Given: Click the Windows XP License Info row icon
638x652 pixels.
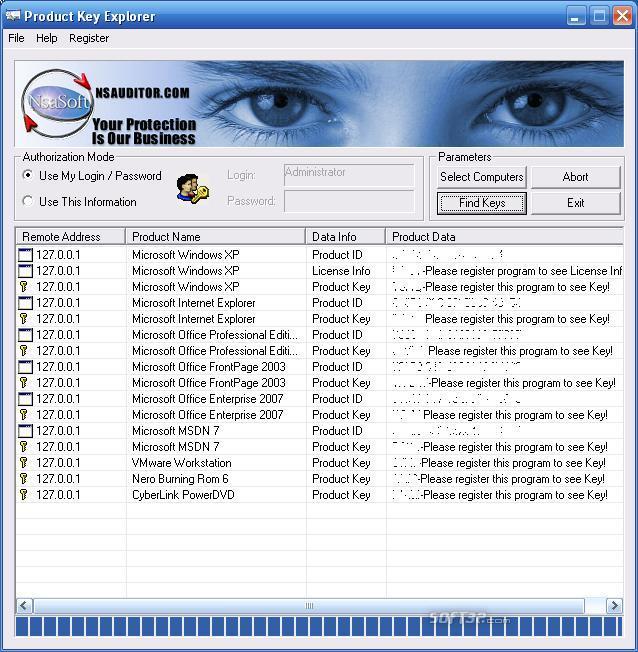Looking at the screenshot, I should coord(25,271).
